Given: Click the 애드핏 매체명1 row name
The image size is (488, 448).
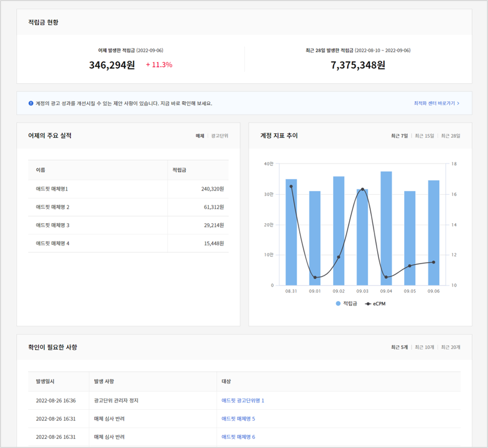Looking at the screenshot, I should pyautogui.click(x=52, y=189).
